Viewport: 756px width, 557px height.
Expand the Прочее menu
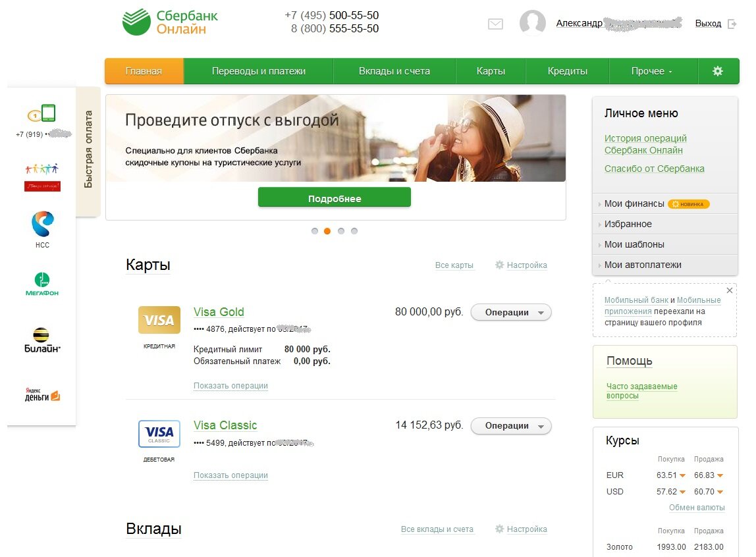coord(652,71)
